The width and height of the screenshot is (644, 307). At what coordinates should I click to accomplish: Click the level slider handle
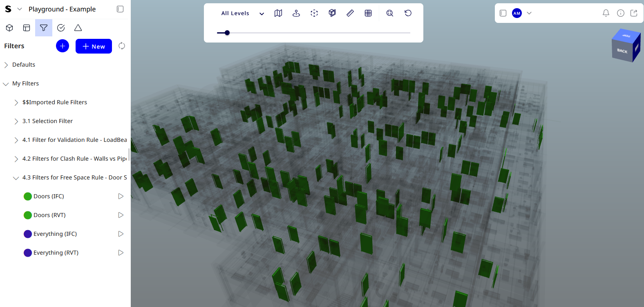click(227, 33)
